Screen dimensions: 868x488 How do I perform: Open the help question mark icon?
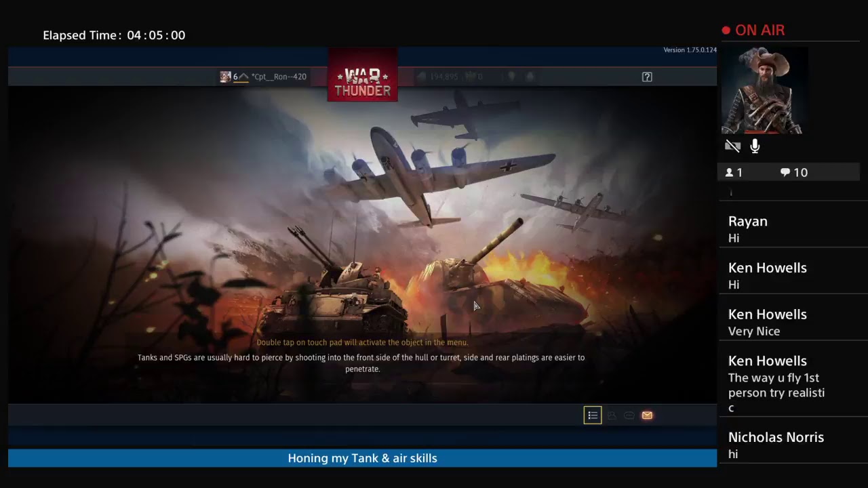tap(647, 77)
